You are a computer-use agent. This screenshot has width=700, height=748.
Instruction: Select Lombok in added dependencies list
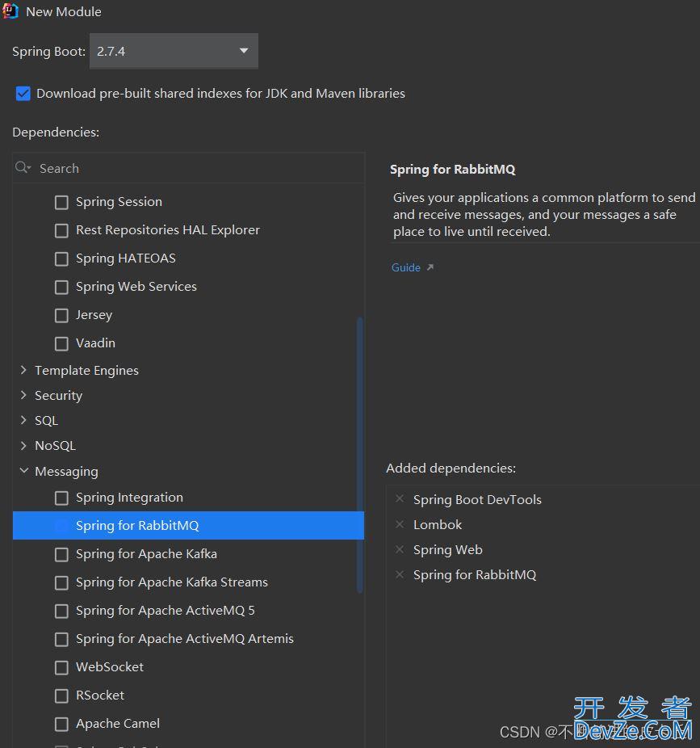coord(438,525)
